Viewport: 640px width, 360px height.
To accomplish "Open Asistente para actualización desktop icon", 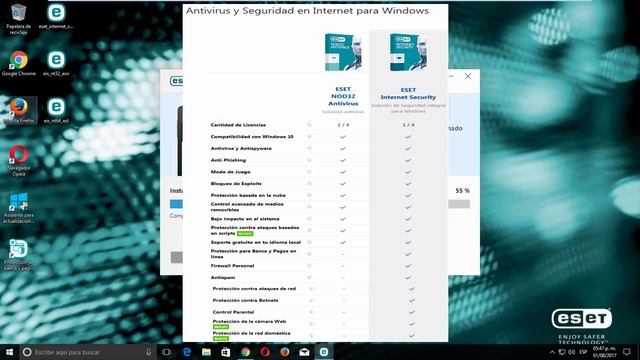I will coord(18,208).
